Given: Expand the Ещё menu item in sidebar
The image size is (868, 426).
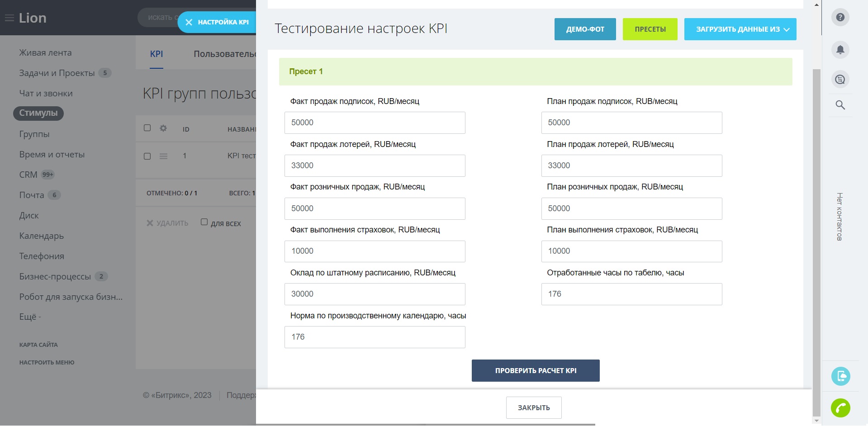Looking at the screenshot, I should pyautogui.click(x=30, y=317).
